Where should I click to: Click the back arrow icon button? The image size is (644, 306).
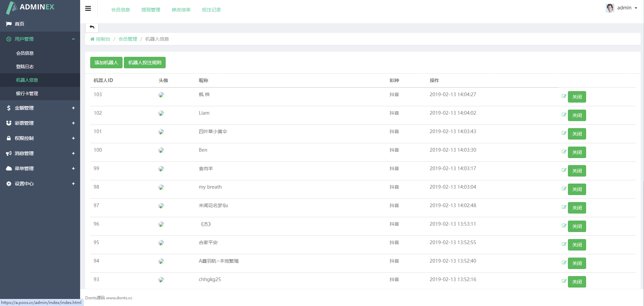(x=92, y=27)
